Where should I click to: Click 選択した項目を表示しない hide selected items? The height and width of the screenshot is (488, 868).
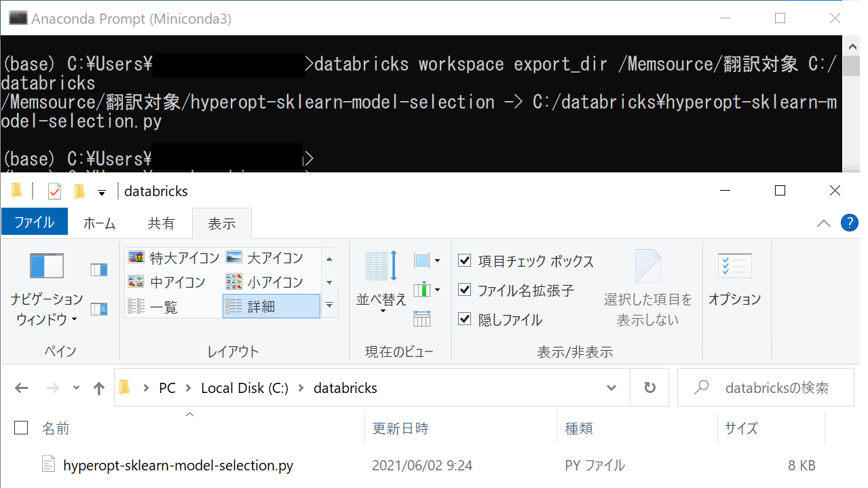647,289
